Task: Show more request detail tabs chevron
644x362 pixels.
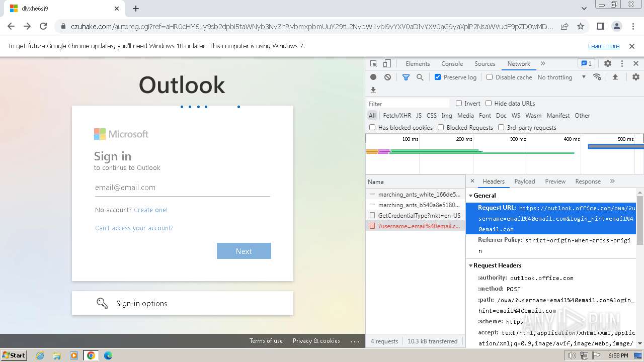Action: click(x=612, y=181)
